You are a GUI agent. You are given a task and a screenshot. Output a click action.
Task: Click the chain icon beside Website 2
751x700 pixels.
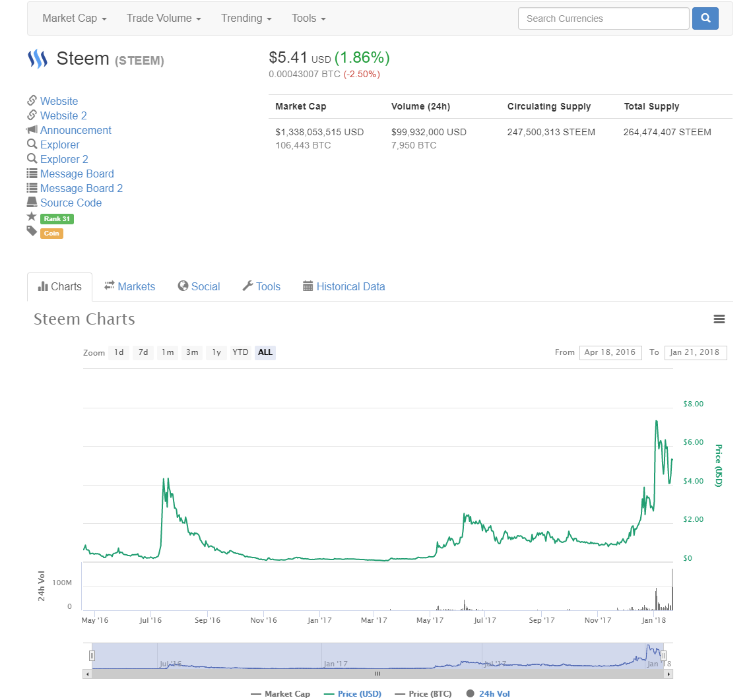(32, 115)
